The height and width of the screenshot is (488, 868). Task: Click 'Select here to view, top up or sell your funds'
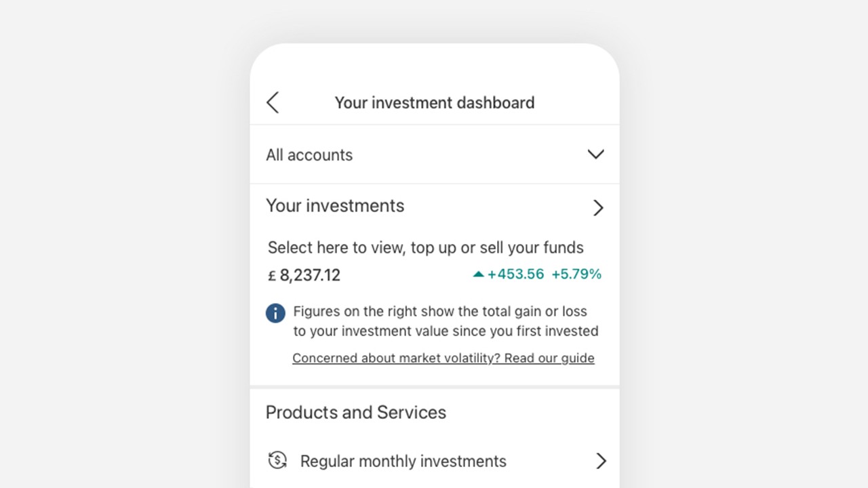pyautogui.click(x=426, y=247)
